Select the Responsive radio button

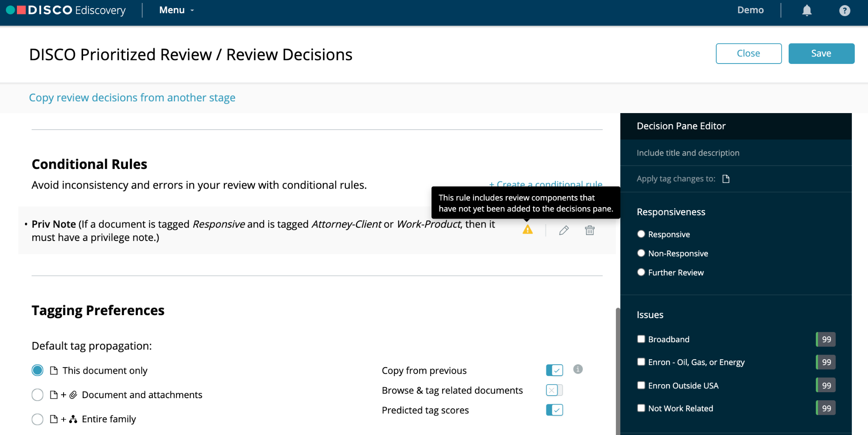pyautogui.click(x=641, y=234)
